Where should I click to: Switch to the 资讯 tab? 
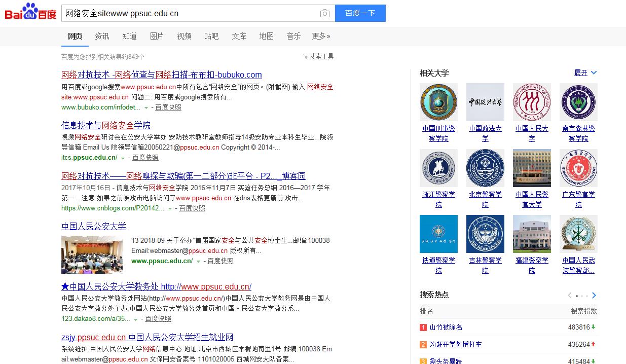click(x=102, y=36)
